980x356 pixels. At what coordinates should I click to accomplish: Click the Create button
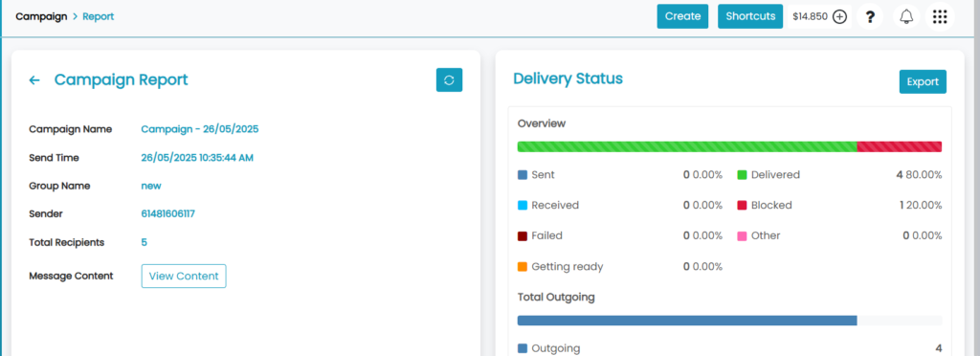682,16
